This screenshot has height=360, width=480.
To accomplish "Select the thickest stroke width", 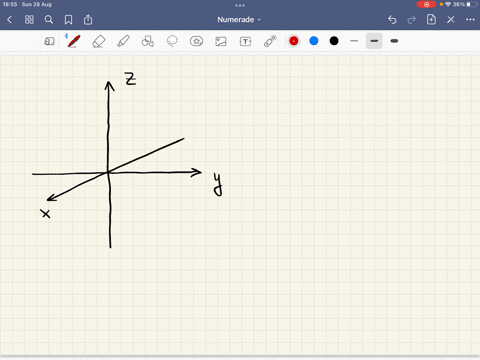I will click(x=394, y=41).
